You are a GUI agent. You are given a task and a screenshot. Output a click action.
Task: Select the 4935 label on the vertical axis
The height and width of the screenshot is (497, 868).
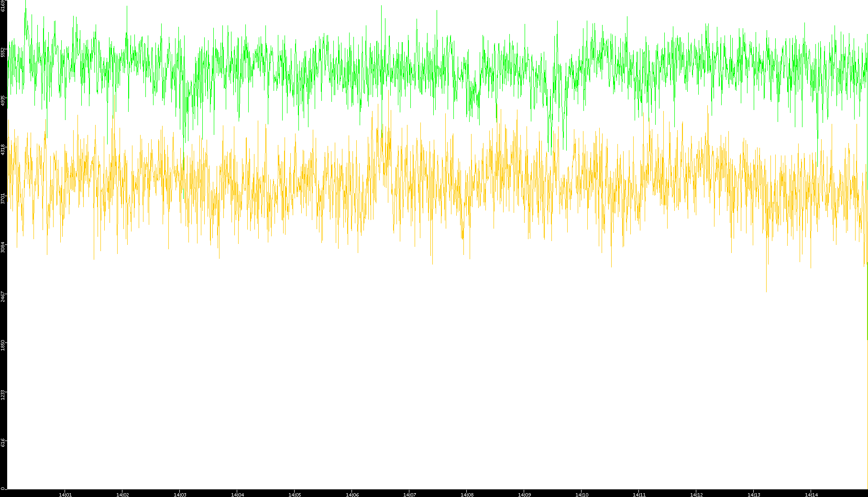pyautogui.click(x=3, y=100)
